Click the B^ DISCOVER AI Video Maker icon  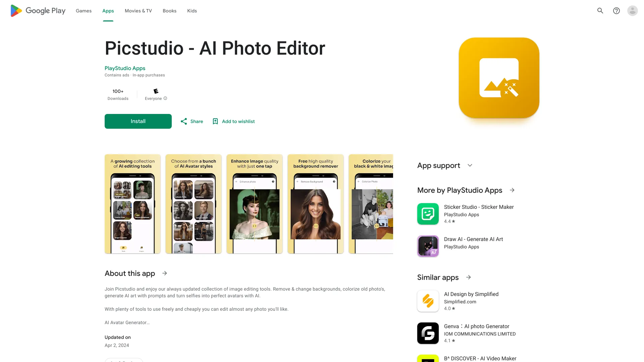[428, 358]
